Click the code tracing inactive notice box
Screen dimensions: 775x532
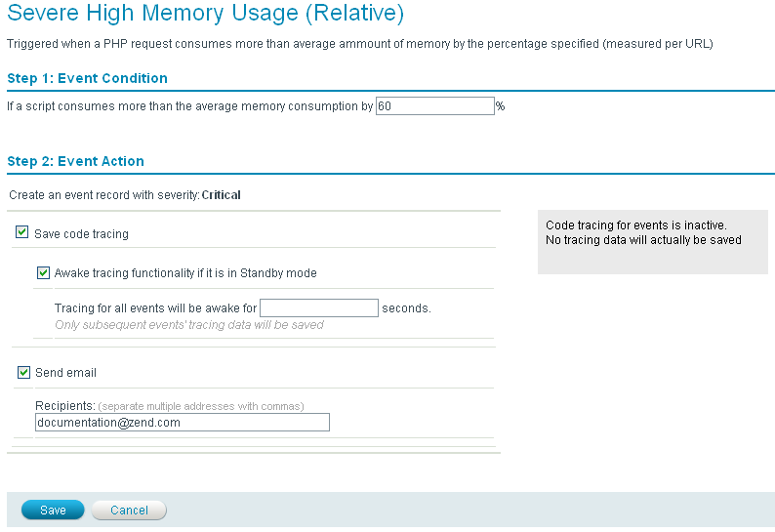click(x=651, y=241)
